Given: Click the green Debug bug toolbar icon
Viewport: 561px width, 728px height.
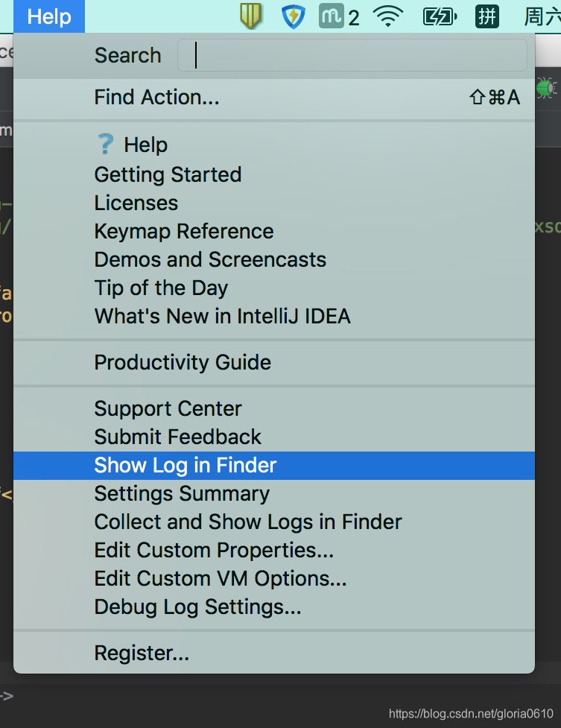Looking at the screenshot, I should pyautogui.click(x=546, y=88).
